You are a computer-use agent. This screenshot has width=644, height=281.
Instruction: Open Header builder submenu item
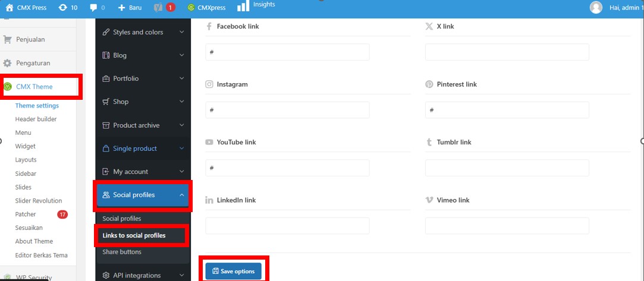click(36, 119)
